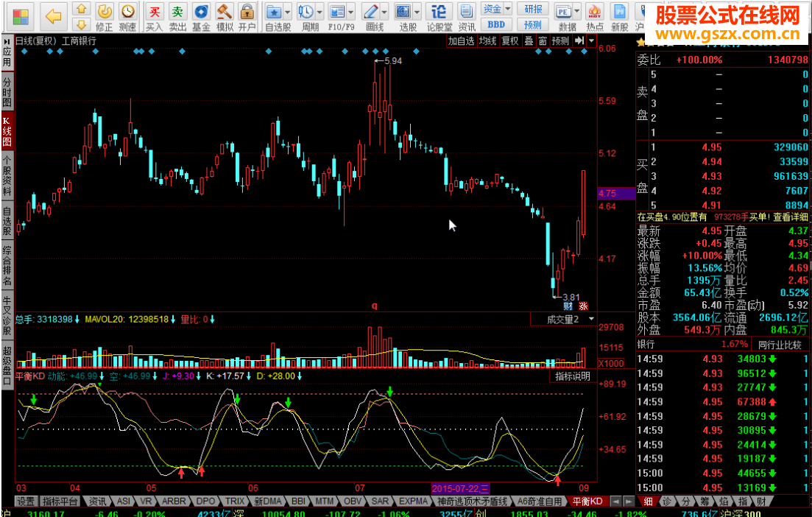Viewport: 812px width, 517px height.
Task: Click the indicator tabs scroll-right arrow
Action: pos(628,502)
